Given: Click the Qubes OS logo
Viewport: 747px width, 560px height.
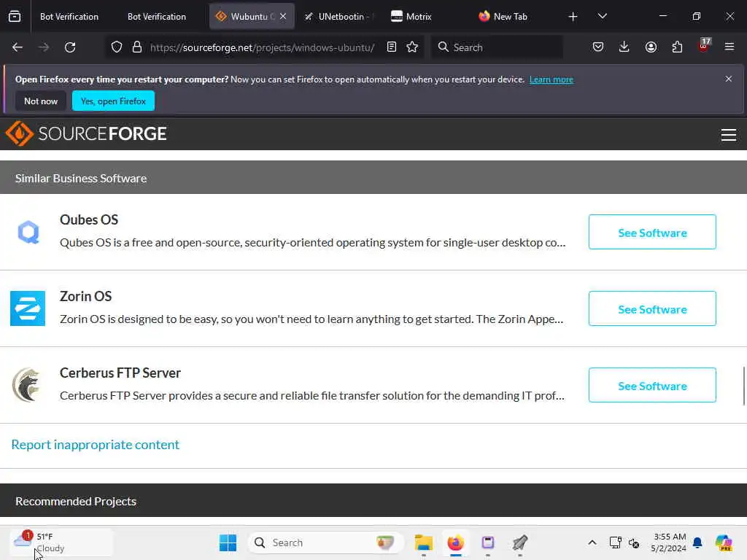Looking at the screenshot, I should 28,233.
